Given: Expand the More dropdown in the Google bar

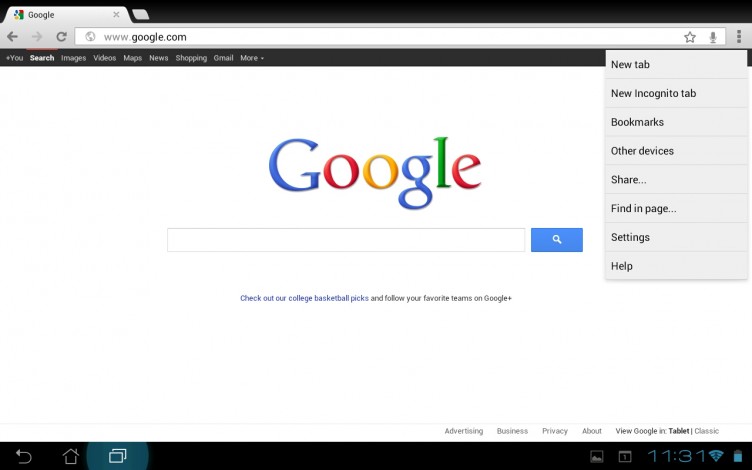Looking at the screenshot, I should (252, 58).
